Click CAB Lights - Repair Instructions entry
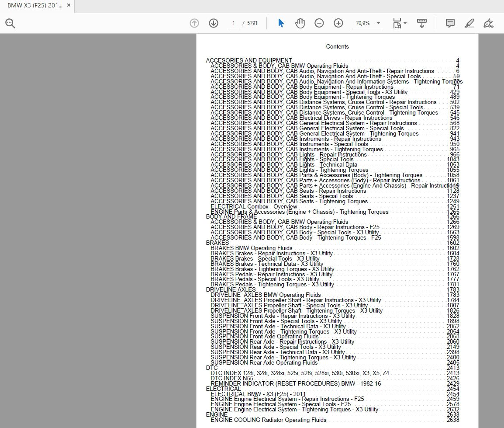 pos(289,154)
